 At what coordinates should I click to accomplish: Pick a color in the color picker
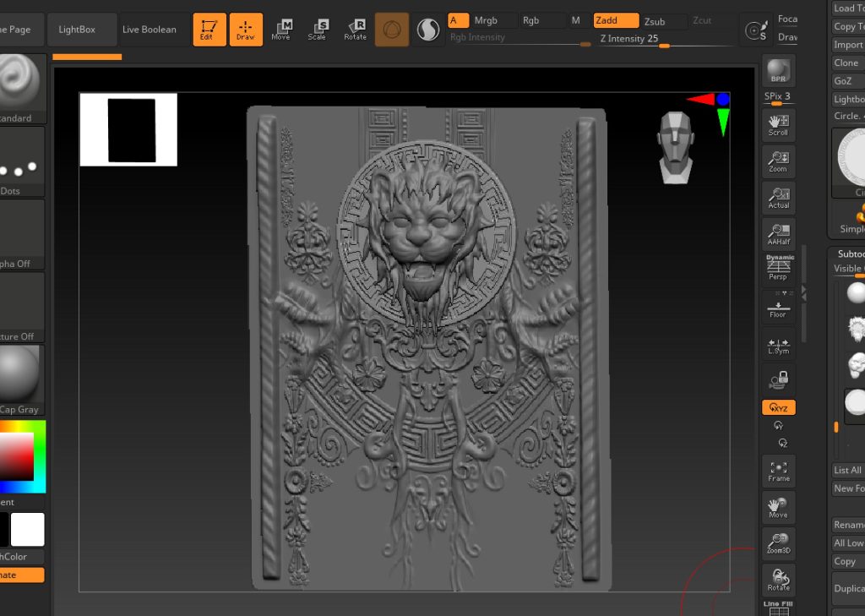point(22,456)
